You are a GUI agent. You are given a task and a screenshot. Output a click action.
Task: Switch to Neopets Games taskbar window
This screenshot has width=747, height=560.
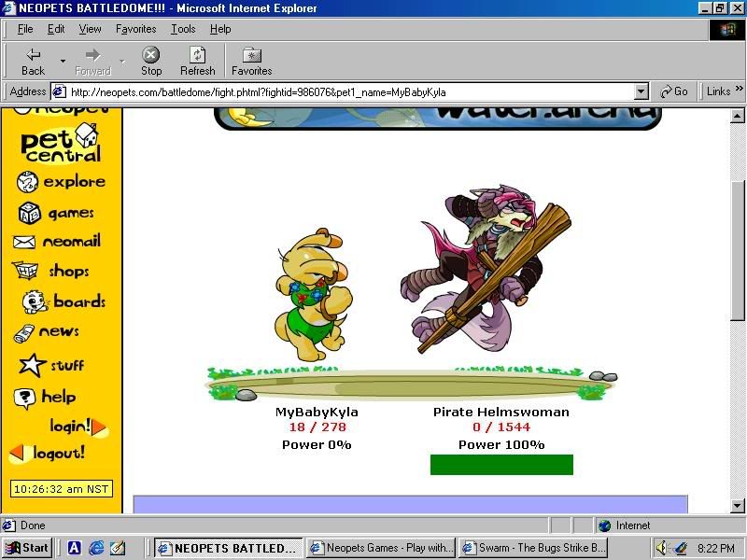click(380, 548)
